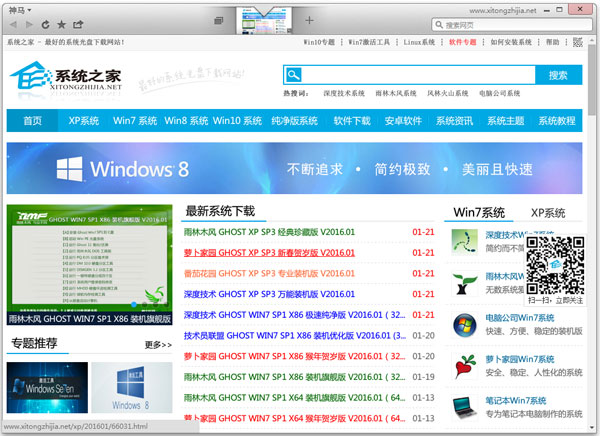Open the 神马 browser menu dropdown
Image resolution: width=600 pixels, height=436 pixels.
point(20,10)
